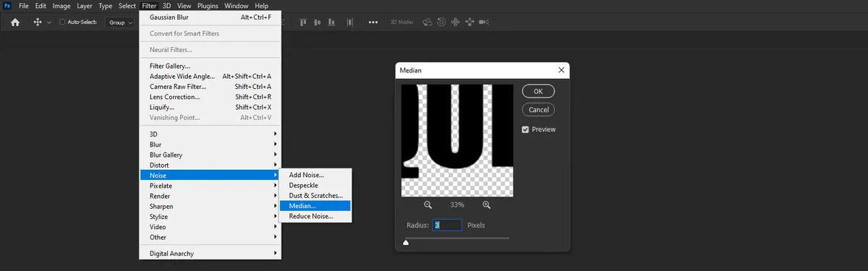Expand the Blur Gallery submenu
This screenshot has height=271, width=868.
pos(210,155)
